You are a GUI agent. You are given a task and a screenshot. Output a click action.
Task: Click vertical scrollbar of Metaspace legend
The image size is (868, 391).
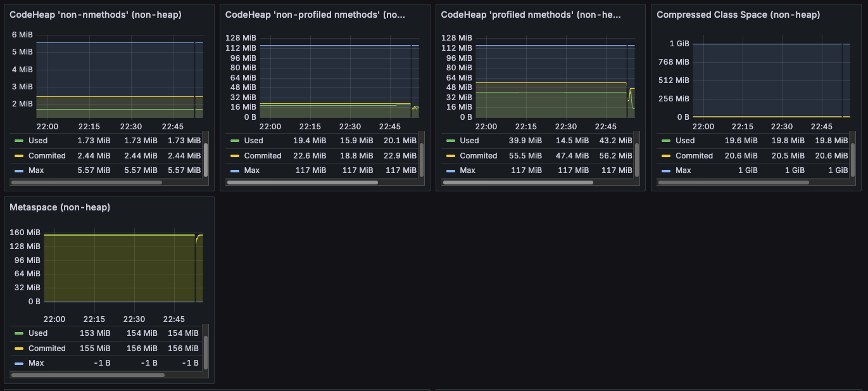click(x=206, y=352)
